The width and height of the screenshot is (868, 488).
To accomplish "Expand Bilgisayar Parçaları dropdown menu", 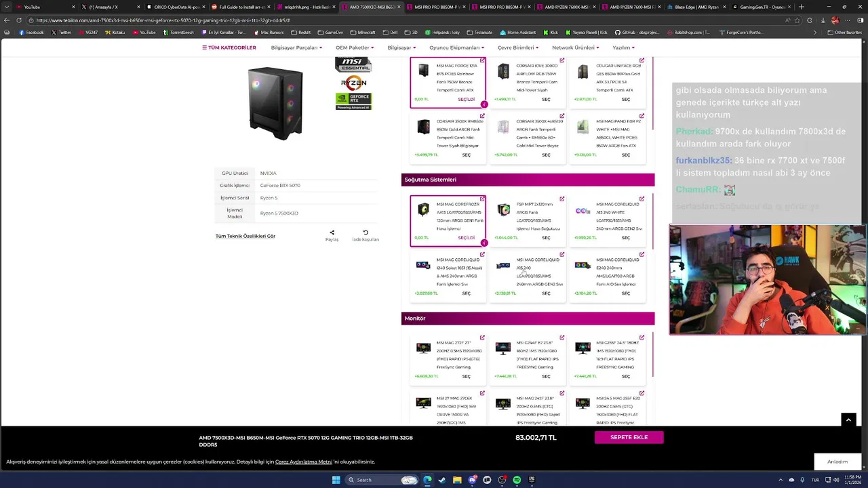I will pos(296,47).
